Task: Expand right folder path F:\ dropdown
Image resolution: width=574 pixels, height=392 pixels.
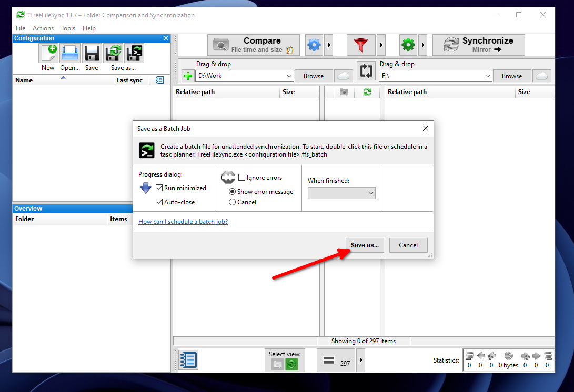Action: click(488, 76)
